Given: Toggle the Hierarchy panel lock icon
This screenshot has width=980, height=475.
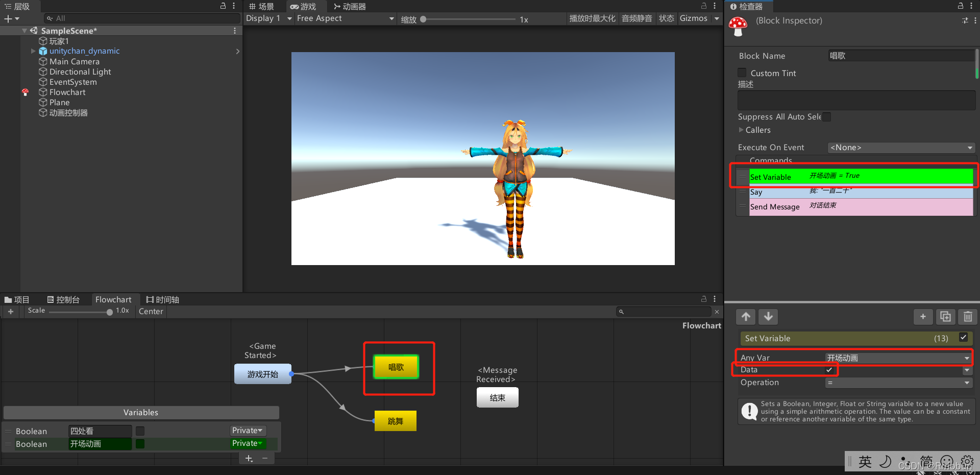Looking at the screenshot, I should (223, 6).
